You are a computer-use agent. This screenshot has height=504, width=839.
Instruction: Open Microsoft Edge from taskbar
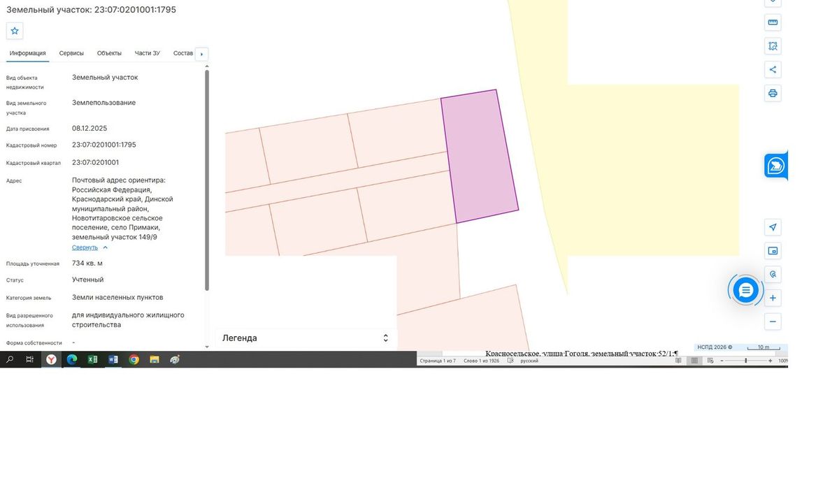pyautogui.click(x=71, y=359)
